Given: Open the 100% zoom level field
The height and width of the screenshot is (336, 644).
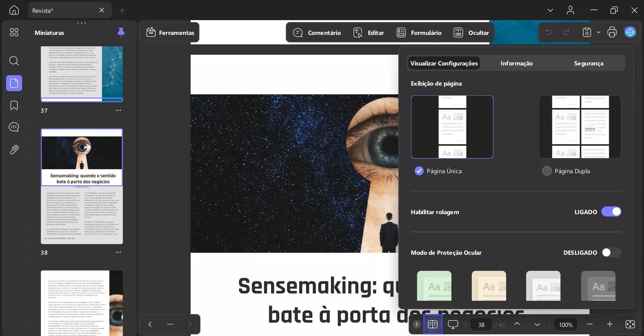Looking at the screenshot, I should pyautogui.click(x=566, y=325).
